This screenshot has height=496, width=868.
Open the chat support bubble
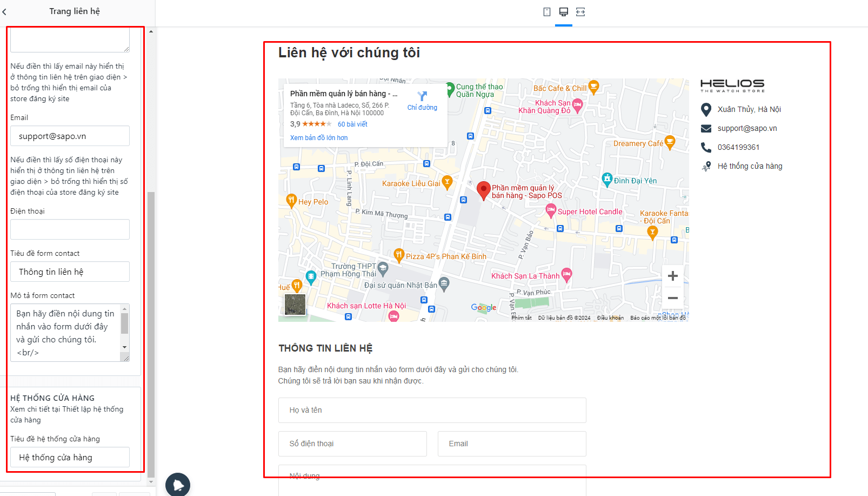tap(178, 485)
